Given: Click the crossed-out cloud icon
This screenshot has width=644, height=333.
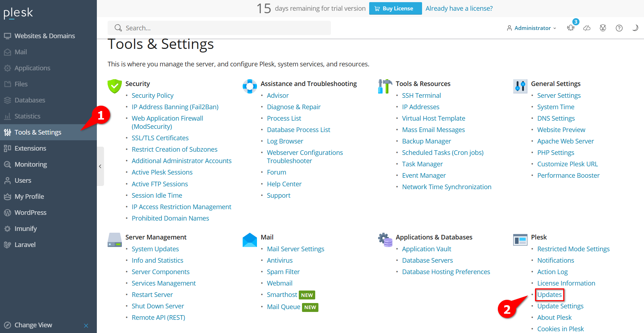Looking at the screenshot, I should [x=587, y=28].
